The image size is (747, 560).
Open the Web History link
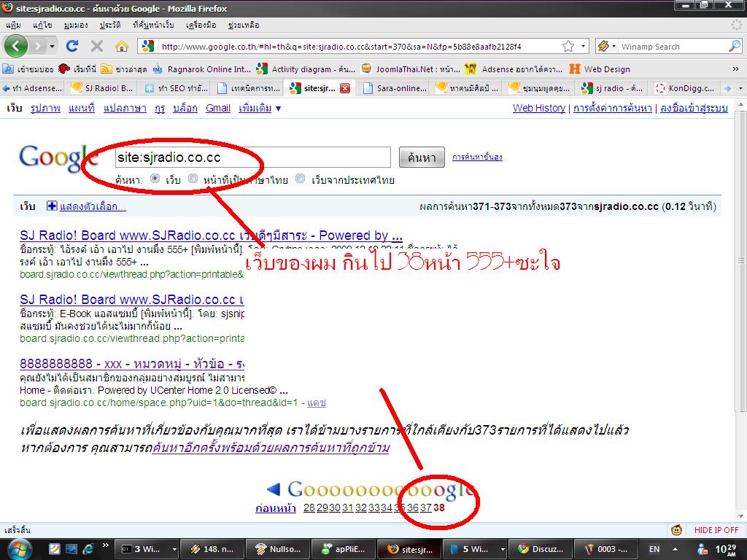(x=539, y=108)
